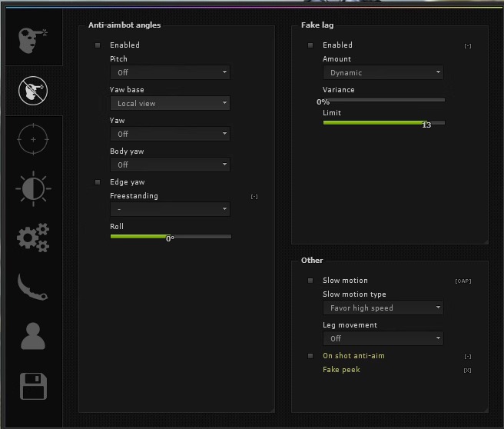The image size is (504, 429).
Task: Open the Skins knife icon
Action: pos(32,287)
